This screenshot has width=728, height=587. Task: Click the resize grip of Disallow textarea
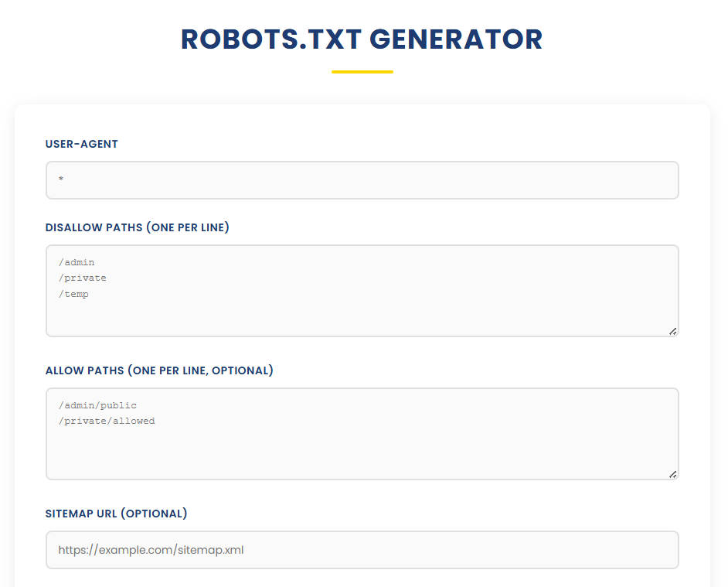pyautogui.click(x=672, y=331)
